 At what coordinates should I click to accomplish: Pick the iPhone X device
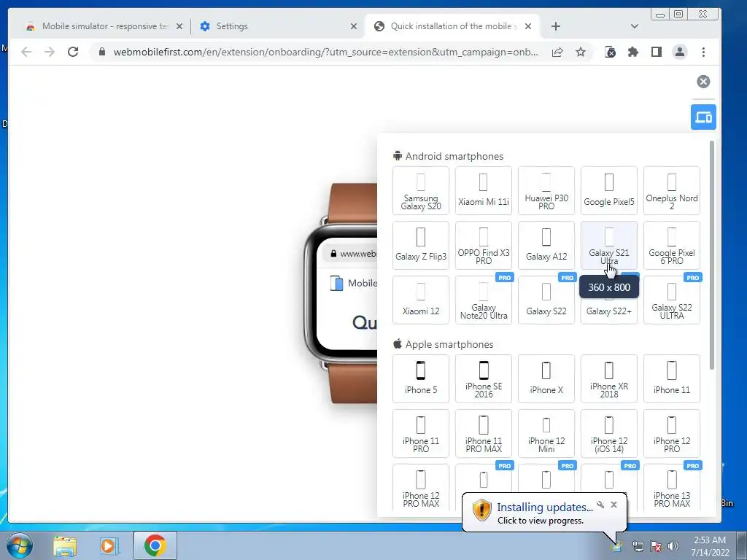546,378
